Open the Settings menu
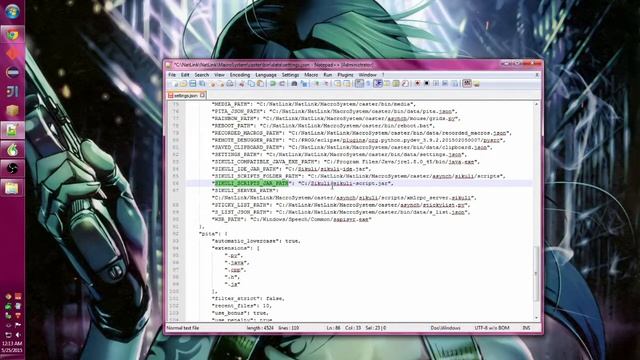The width and height of the screenshot is (640, 360). click(x=290, y=75)
